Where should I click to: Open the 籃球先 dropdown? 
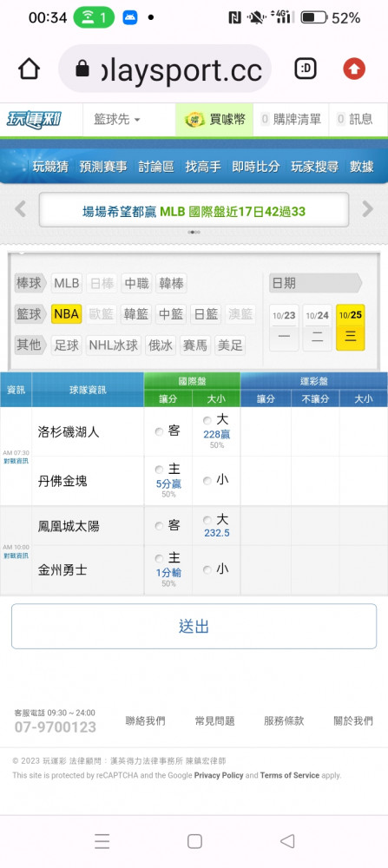pos(117,119)
